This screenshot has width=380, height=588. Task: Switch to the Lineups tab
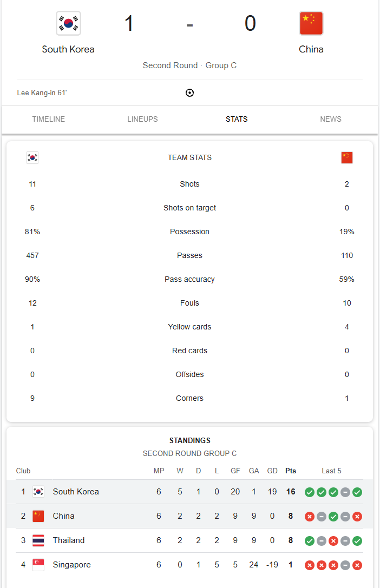tap(143, 120)
